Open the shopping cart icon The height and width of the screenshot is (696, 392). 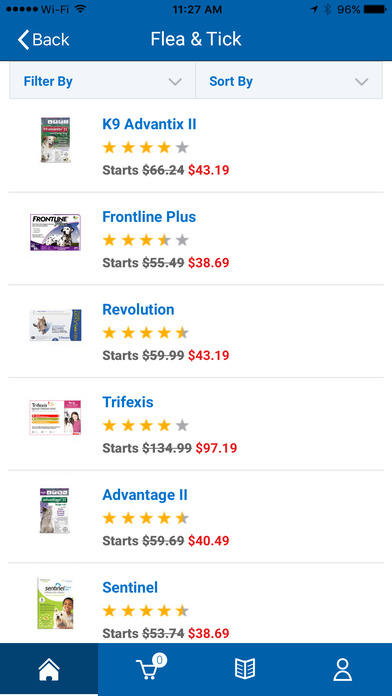[150, 668]
